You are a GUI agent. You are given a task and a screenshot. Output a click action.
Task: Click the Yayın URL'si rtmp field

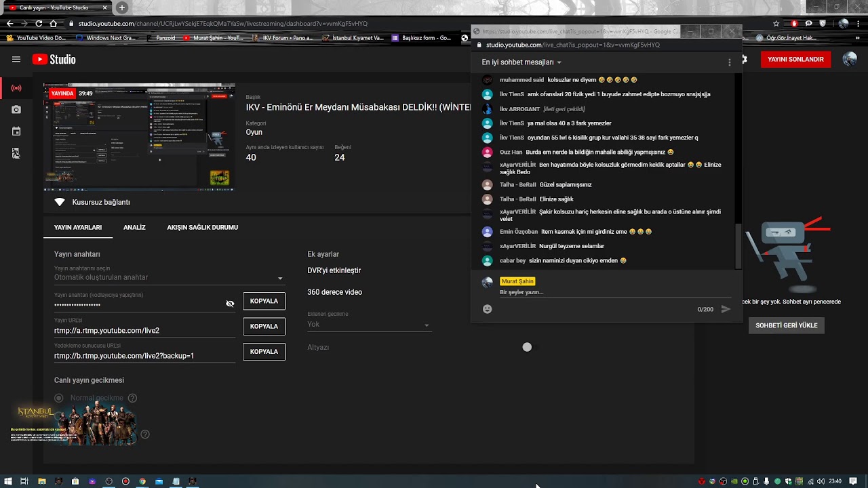(144, 330)
